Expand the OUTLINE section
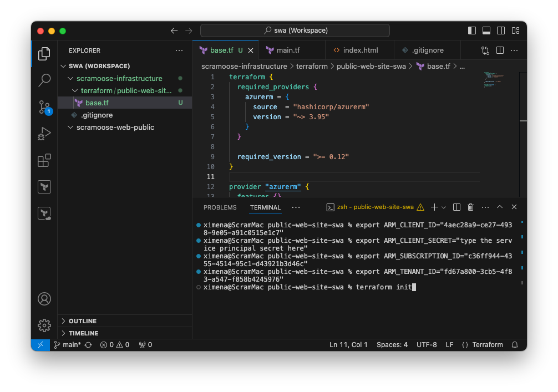This screenshot has height=392, width=558. [x=125, y=321]
